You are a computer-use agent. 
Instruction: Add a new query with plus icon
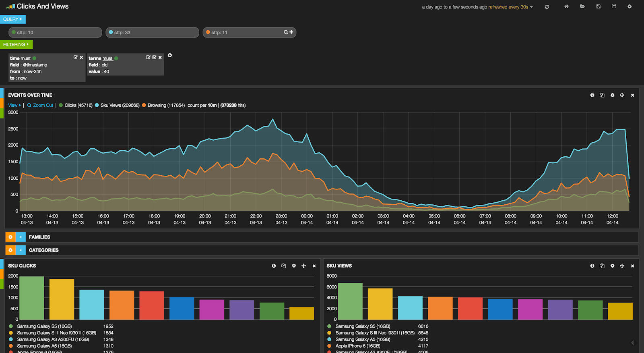click(x=291, y=32)
